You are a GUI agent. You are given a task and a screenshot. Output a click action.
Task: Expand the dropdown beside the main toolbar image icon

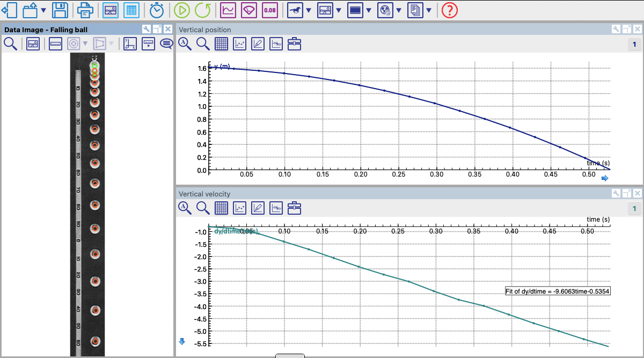339,11
